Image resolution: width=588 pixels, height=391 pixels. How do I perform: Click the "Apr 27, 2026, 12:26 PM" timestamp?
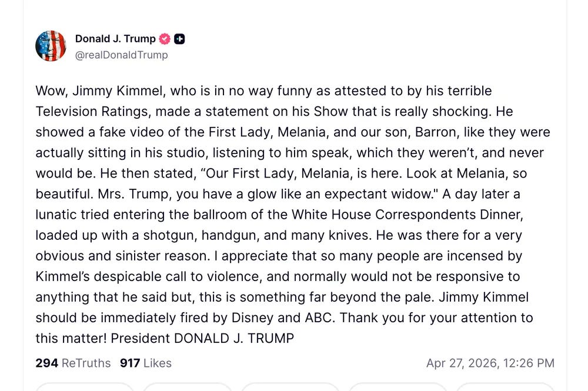(x=491, y=363)
